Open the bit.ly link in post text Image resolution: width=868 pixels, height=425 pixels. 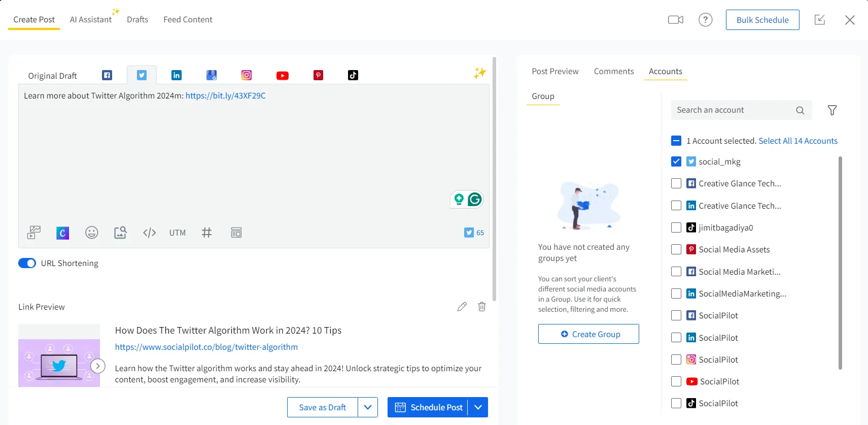[226, 95]
